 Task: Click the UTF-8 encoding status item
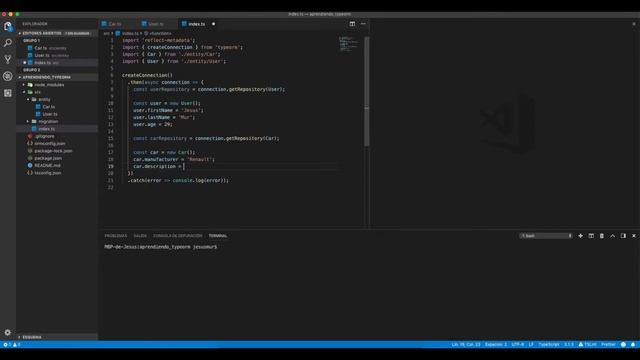(x=518, y=344)
